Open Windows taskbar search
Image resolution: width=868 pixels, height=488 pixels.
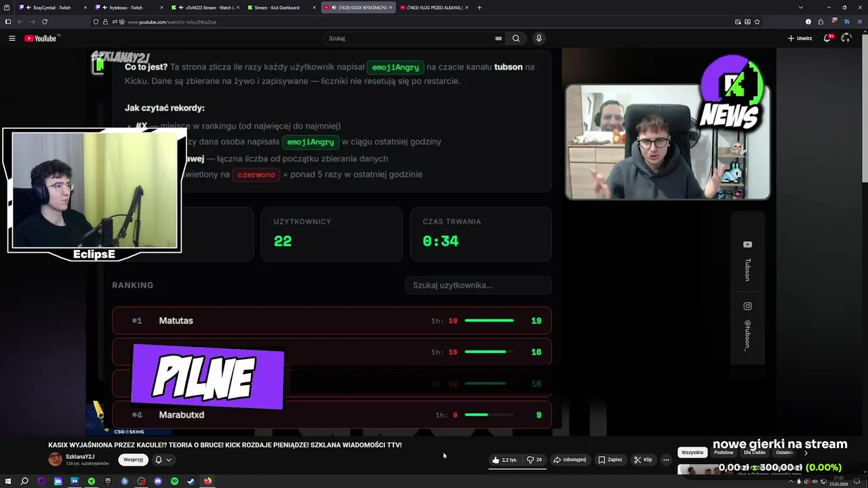tap(24, 481)
